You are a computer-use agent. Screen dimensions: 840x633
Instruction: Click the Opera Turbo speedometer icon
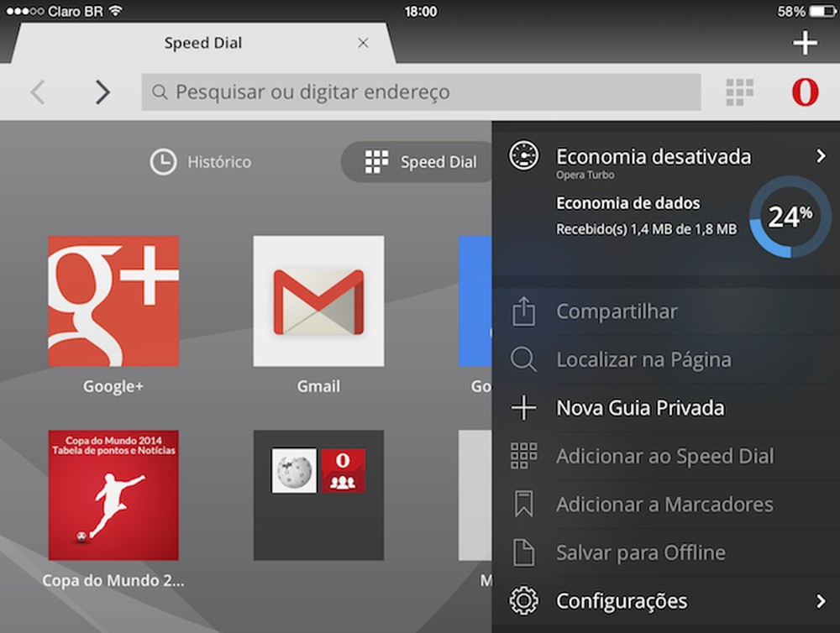coord(525,156)
